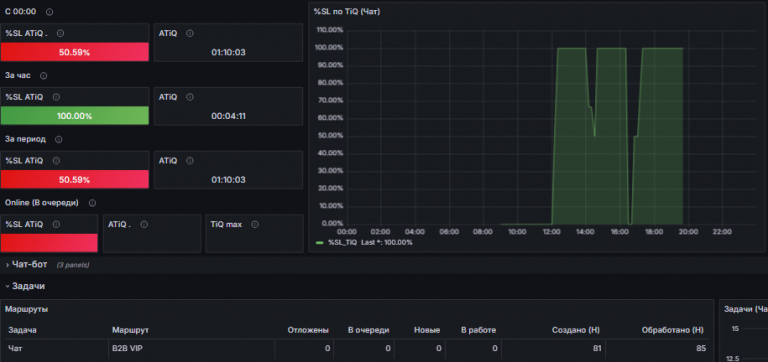Image resolution: width=768 pixels, height=362 pixels.
Task: Sort table by 'Обработано (Н)' column header
Action: (672, 330)
